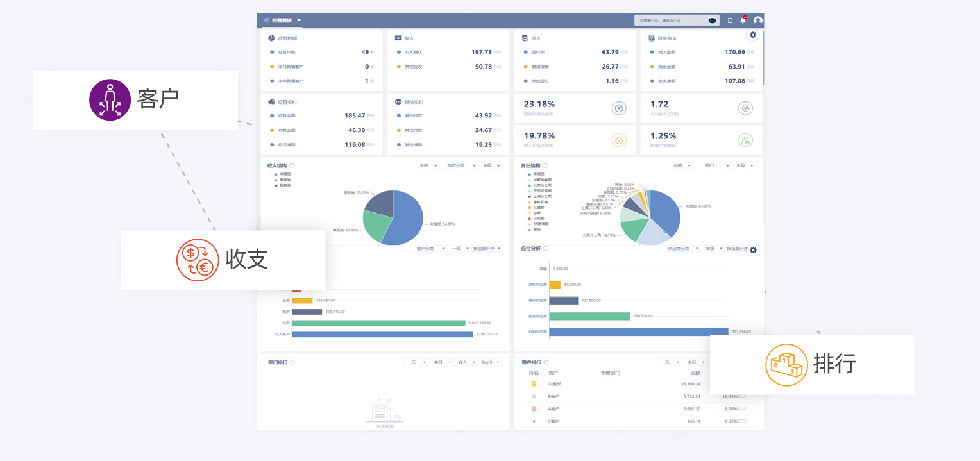Open the Top5 dropdown in 部门排行

point(489,362)
